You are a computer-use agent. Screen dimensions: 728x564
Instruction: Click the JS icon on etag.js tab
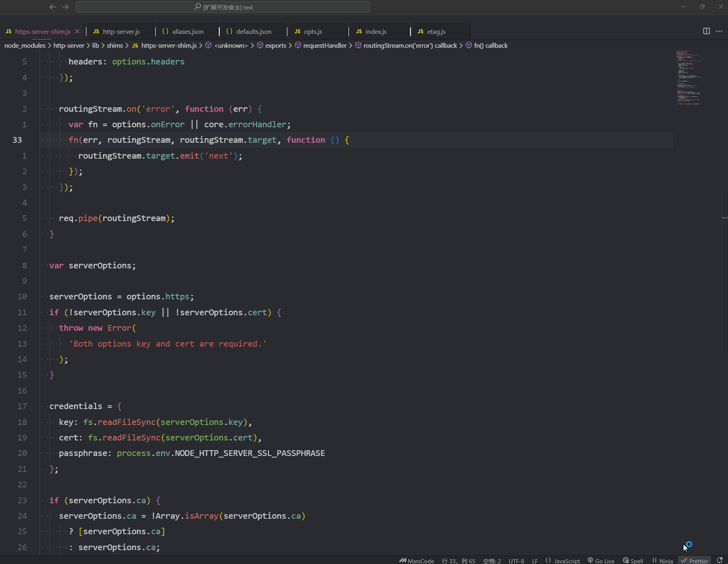coord(421,31)
